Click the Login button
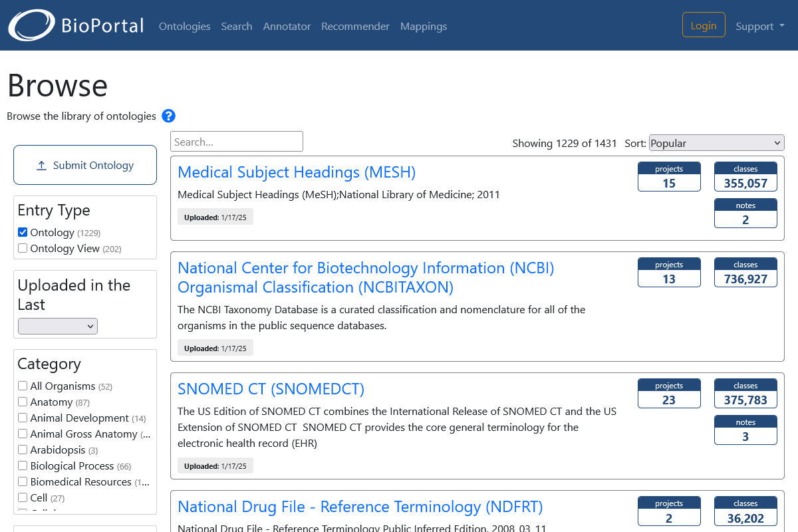 coord(704,24)
